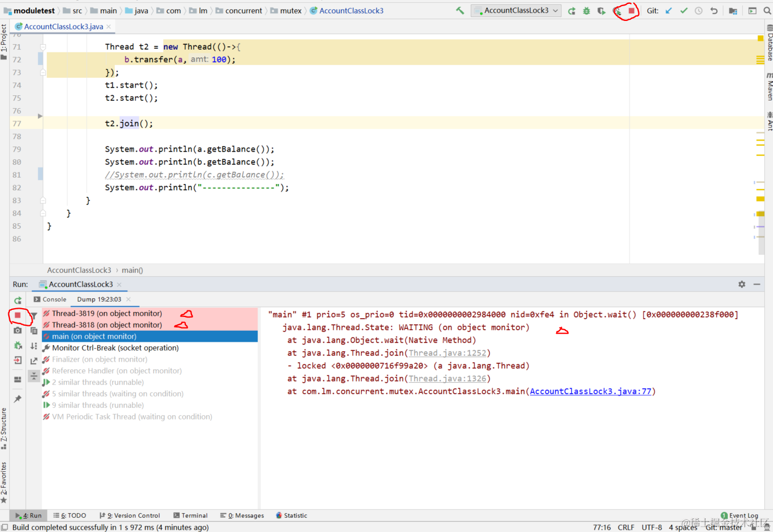This screenshot has width=773, height=532.
Task: Revert changes with the rollback arrow
Action: point(714,10)
